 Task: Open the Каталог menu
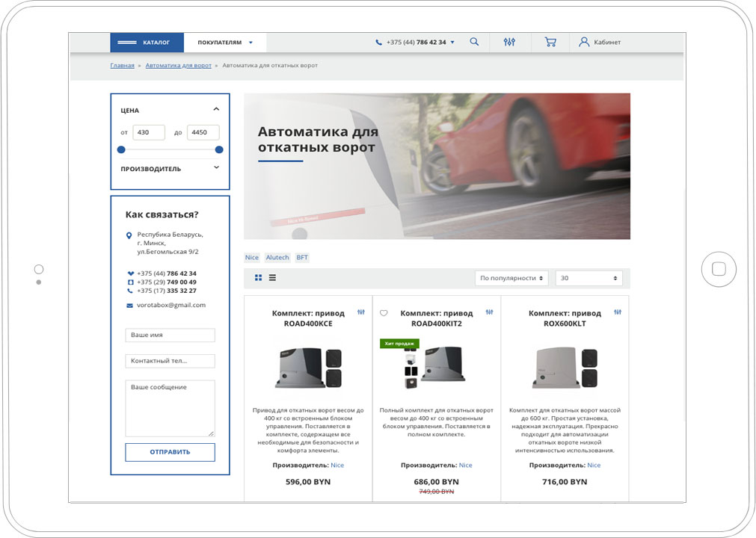[x=147, y=43]
